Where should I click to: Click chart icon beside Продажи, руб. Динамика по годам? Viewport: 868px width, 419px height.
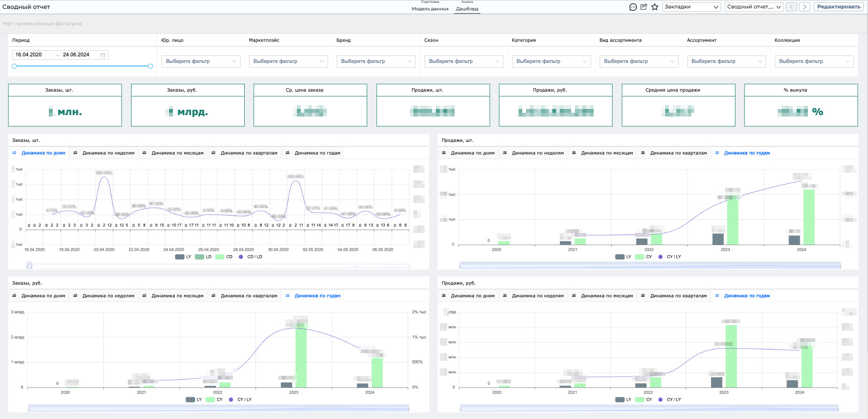coord(717,295)
